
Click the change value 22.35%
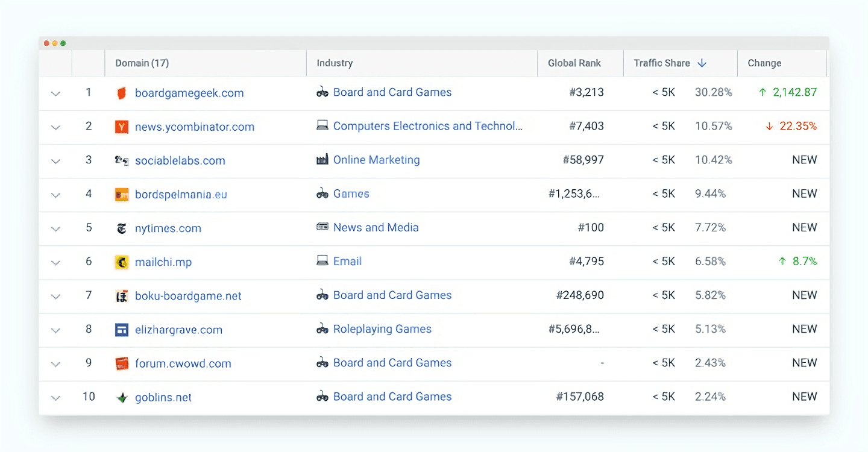798,126
